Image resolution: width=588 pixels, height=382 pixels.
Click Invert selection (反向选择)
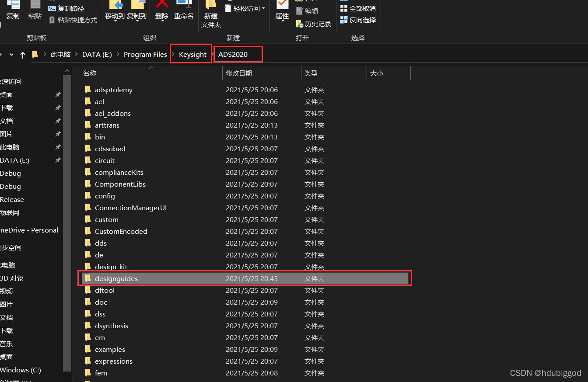pyautogui.click(x=358, y=20)
